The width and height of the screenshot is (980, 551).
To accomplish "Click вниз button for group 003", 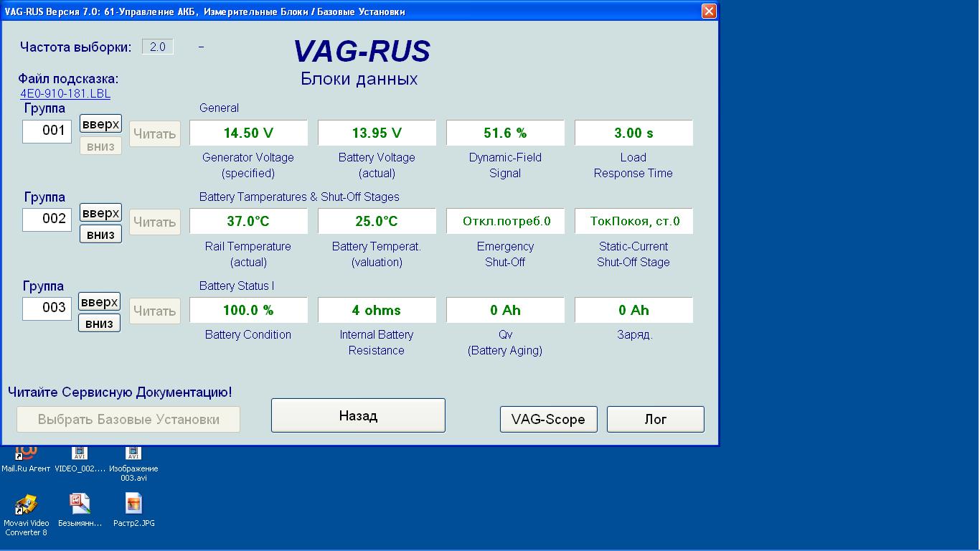I will click(x=99, y=324).
